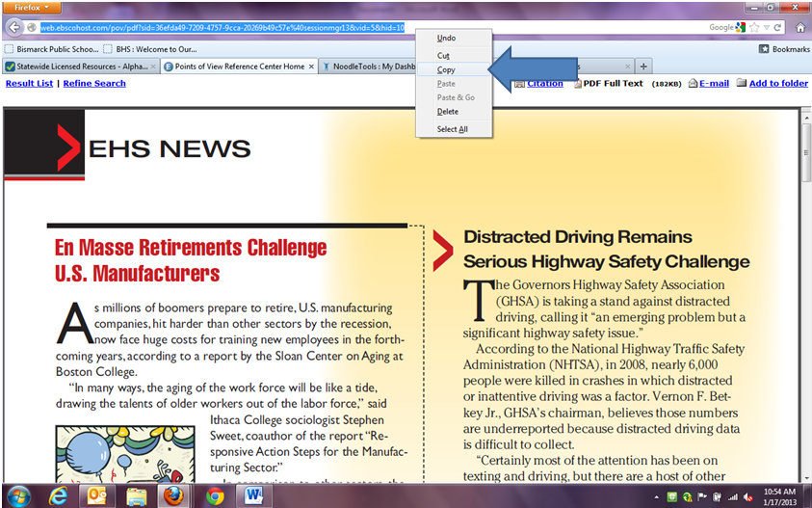Bookmark page with the star icon
The height and width of the screenshot is (508, 812).
pyautogui.click(x=754, y=28)
